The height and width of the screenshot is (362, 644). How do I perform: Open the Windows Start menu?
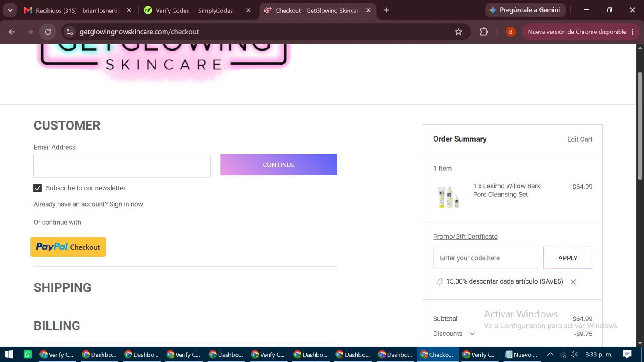9,354
